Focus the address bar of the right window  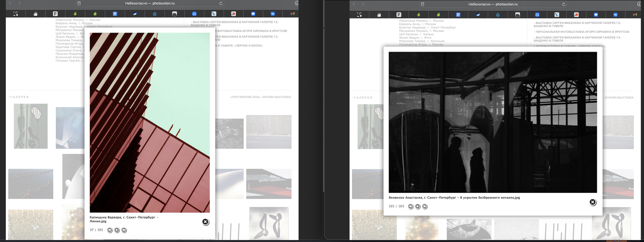tap(493, 4)
